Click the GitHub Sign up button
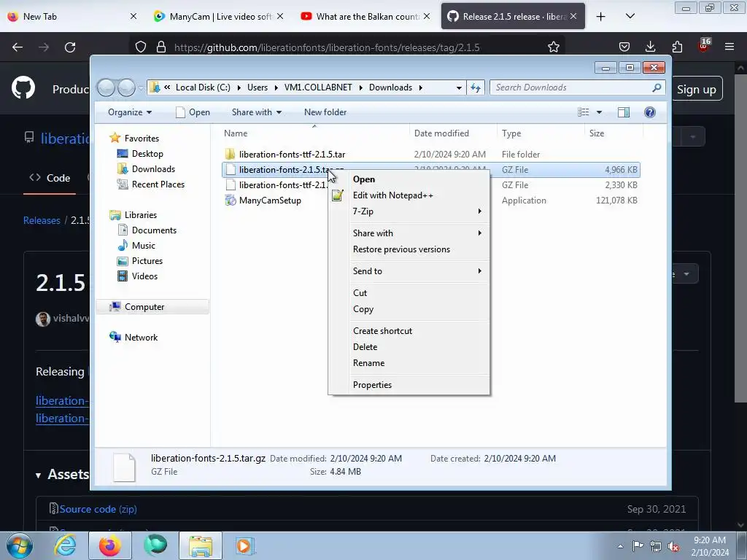The width and height of the screenshot is (747, 560). coord(696,90)
